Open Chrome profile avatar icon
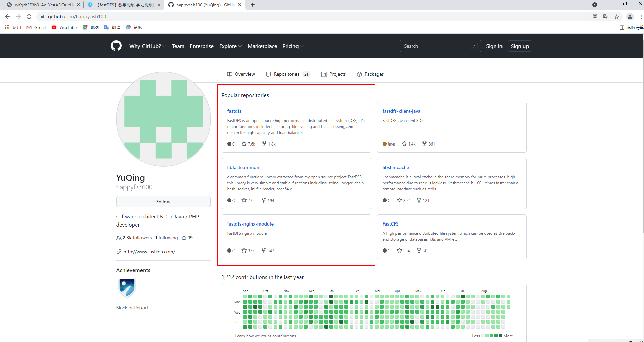Image resolution: width=644 pixels, height=342 pixels. (x=630, y=17)
